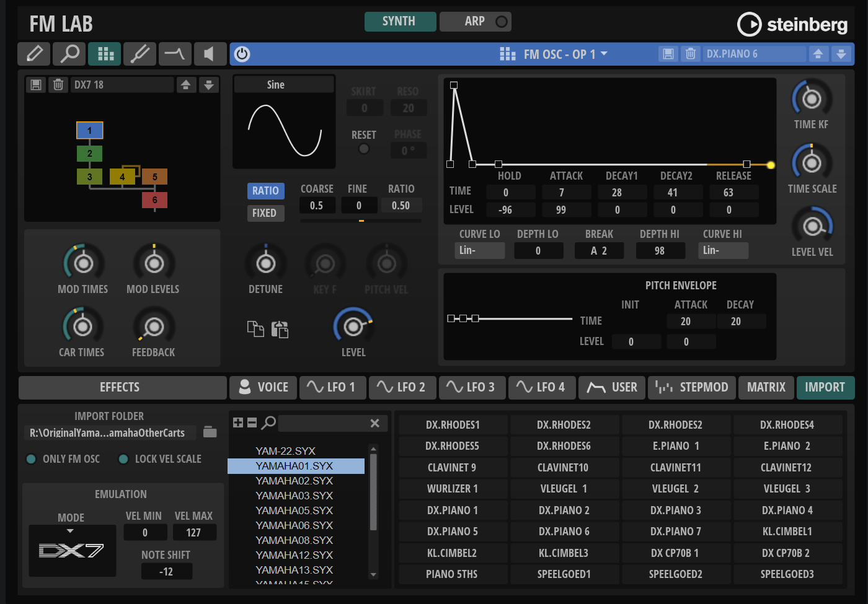Load previous operator preset with up arrow
Viewport: 868px width, 604px height.
tap(818, 54)
